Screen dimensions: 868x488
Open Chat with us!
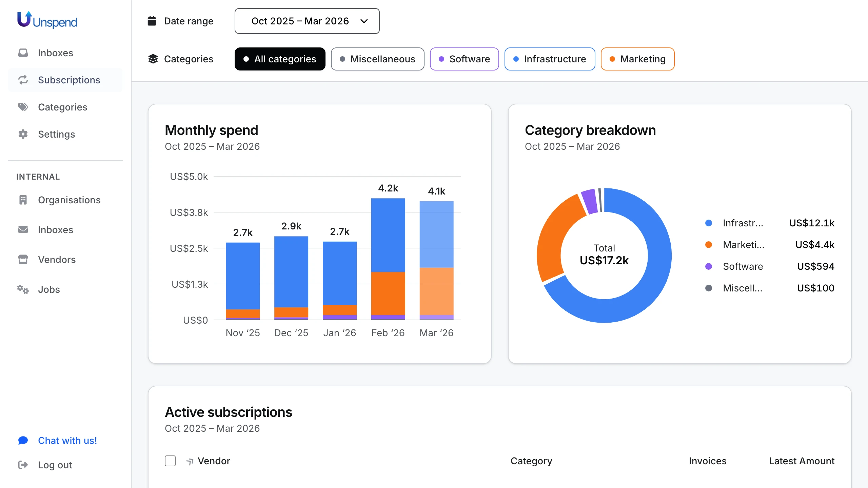[x=67, y=441]
